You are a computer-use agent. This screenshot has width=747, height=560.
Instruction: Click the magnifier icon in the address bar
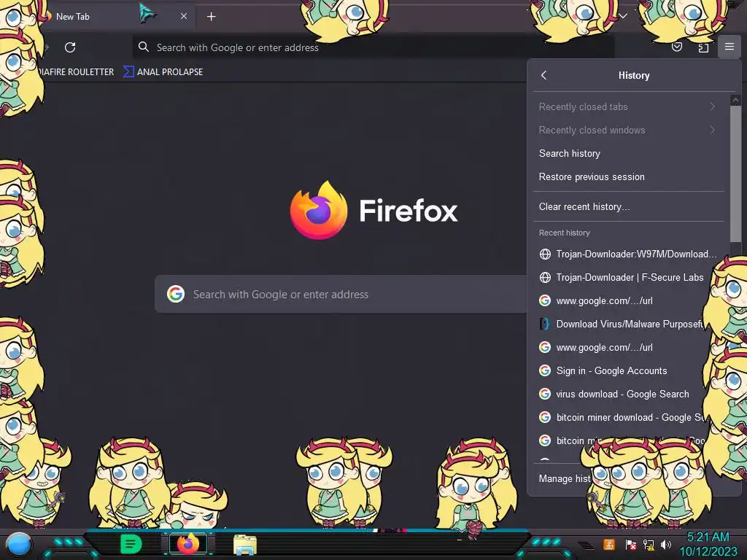(x=144, y=47)
